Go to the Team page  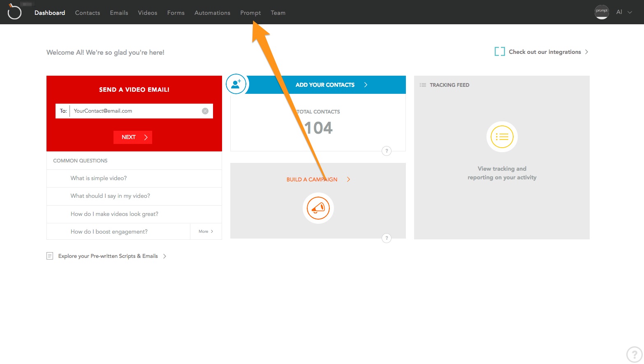coord(278,13)
